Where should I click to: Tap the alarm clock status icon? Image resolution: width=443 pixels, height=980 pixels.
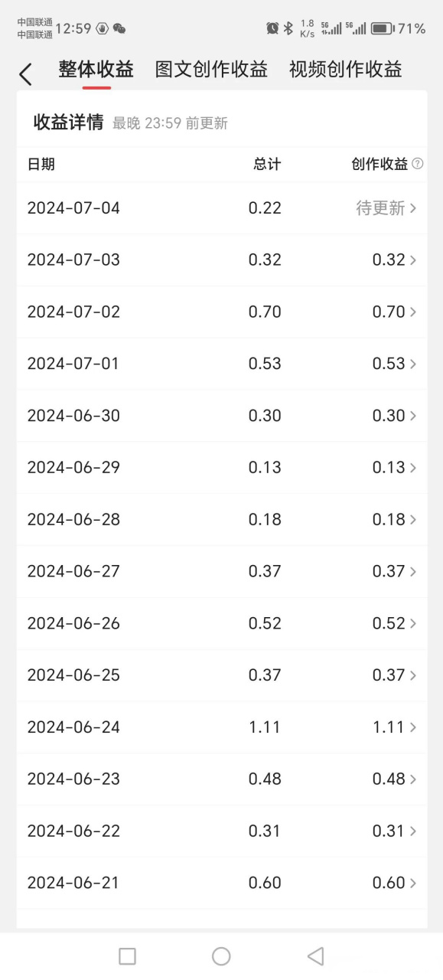(272, 28)
